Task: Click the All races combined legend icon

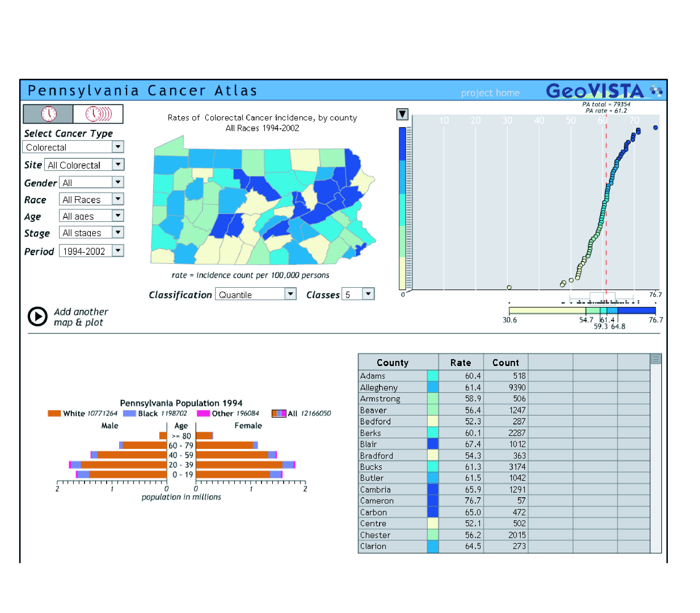Action: click(279, 413)
